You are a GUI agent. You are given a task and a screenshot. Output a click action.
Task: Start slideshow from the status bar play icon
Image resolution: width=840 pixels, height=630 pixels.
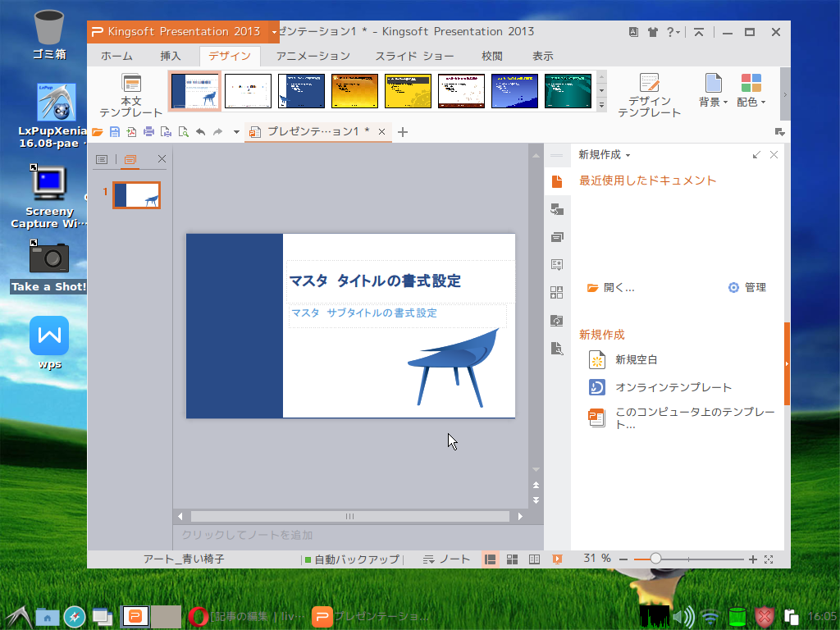(557, 559)
